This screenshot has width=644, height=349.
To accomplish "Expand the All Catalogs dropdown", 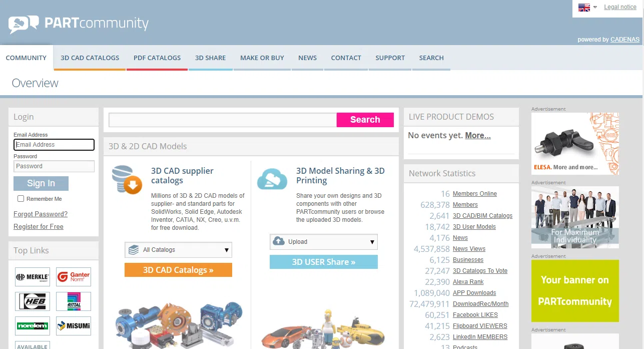I will pyautogui.click(x=178, y=249).
